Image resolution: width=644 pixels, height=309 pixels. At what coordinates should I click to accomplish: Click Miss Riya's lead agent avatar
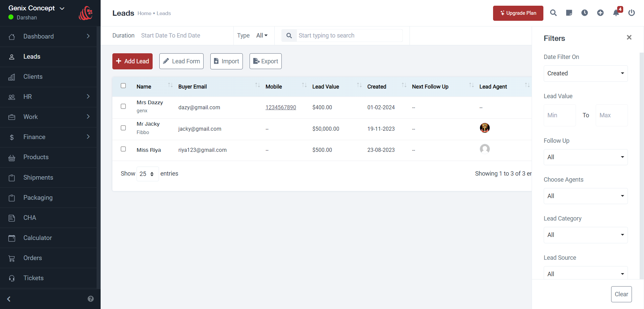485,149
